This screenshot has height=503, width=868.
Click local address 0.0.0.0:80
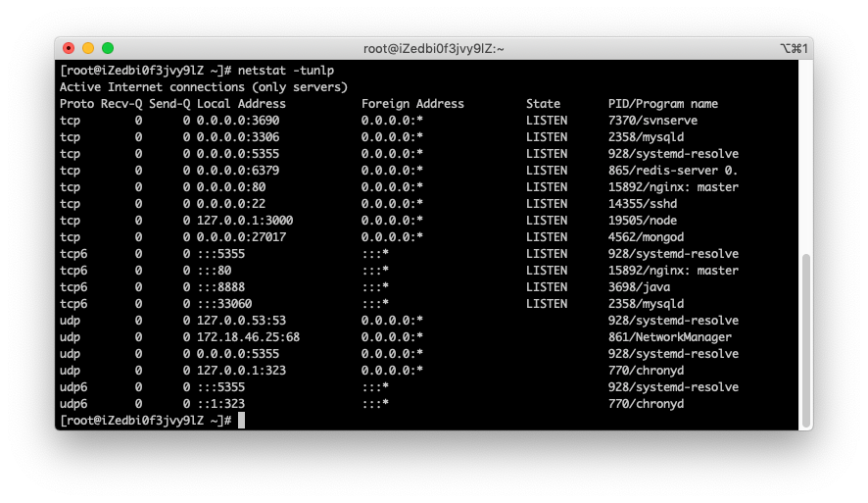(231, 186)
